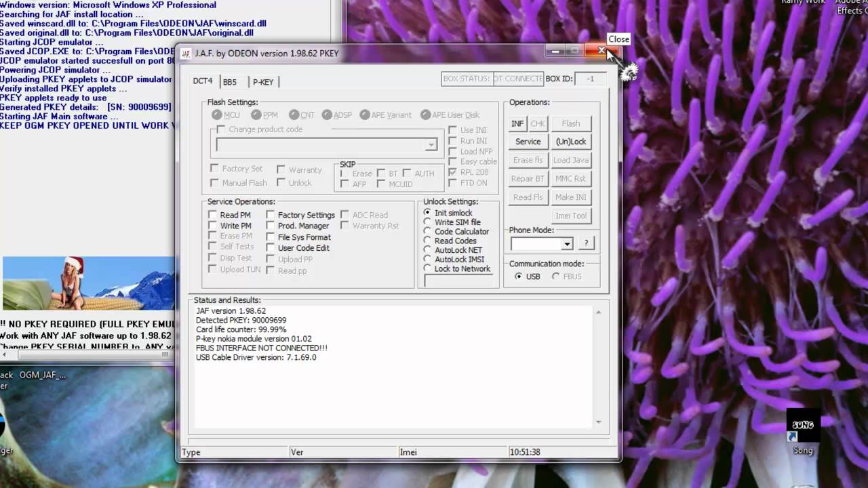
Task: Click the Flash operation button
Action: tap(571, 123)
